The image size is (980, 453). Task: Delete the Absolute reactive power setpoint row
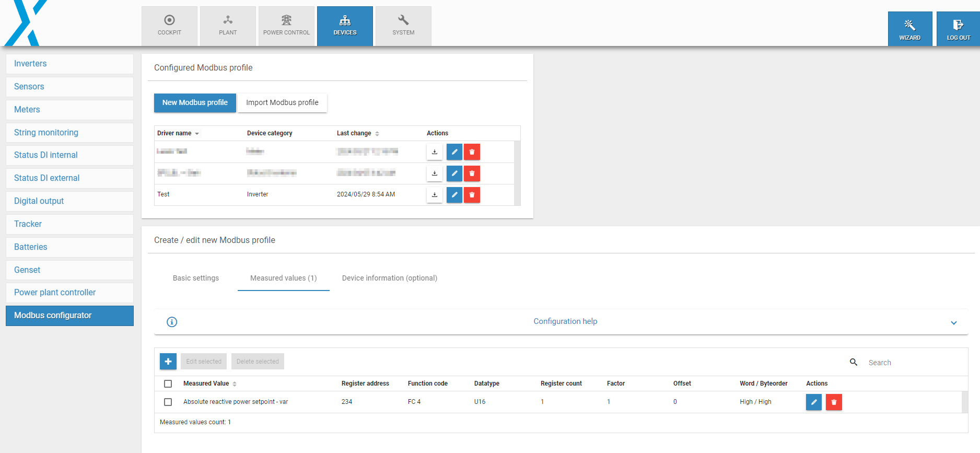834,402
